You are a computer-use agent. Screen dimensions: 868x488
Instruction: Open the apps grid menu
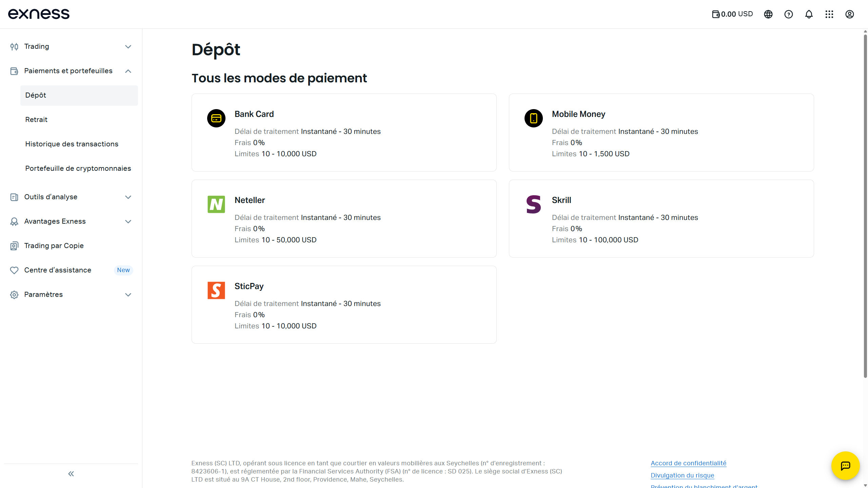[829, 14]
